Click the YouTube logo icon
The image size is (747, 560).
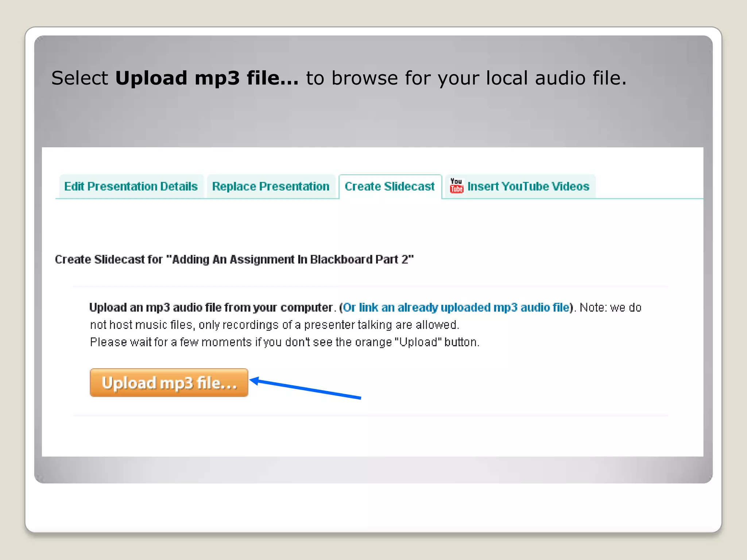[456, 186]
